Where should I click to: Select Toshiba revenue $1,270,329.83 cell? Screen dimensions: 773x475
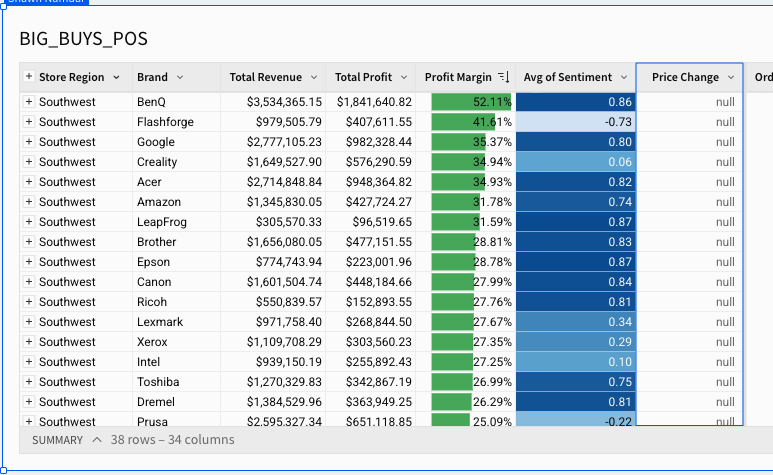[x=273, y=382]
